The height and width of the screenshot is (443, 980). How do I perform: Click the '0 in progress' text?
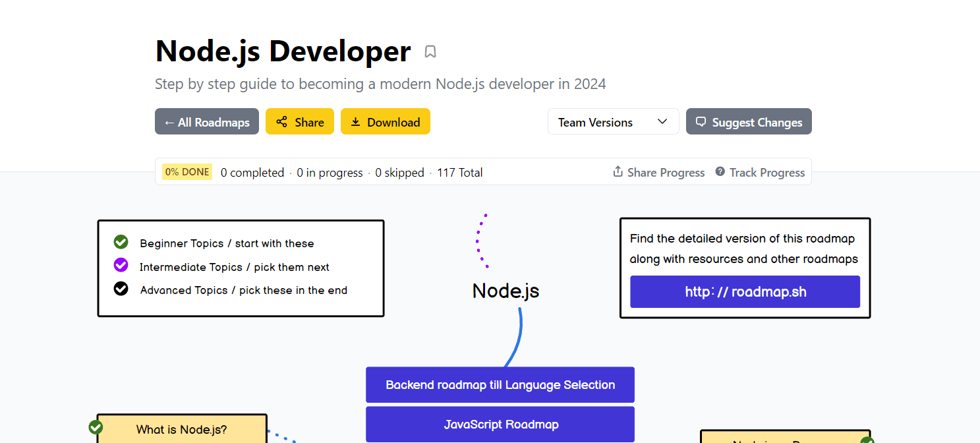[x=330, y=173]
